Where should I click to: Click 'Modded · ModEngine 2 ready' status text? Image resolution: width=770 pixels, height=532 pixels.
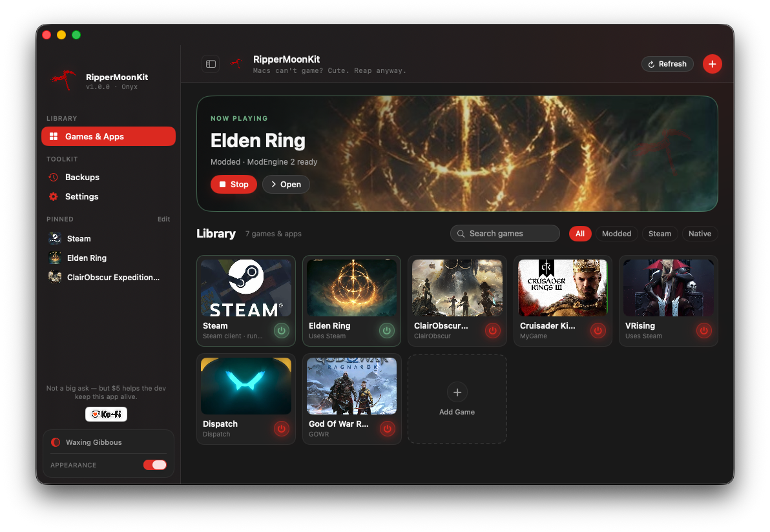(264, 162)
